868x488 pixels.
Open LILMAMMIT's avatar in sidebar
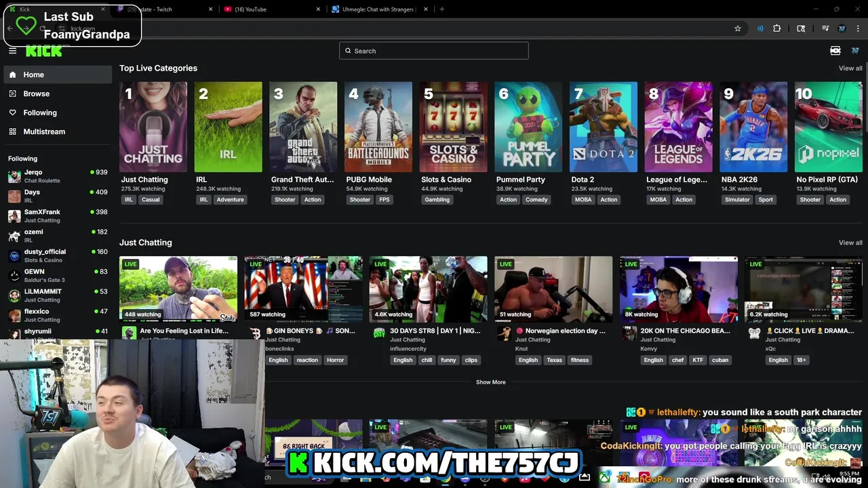(14, 296)
